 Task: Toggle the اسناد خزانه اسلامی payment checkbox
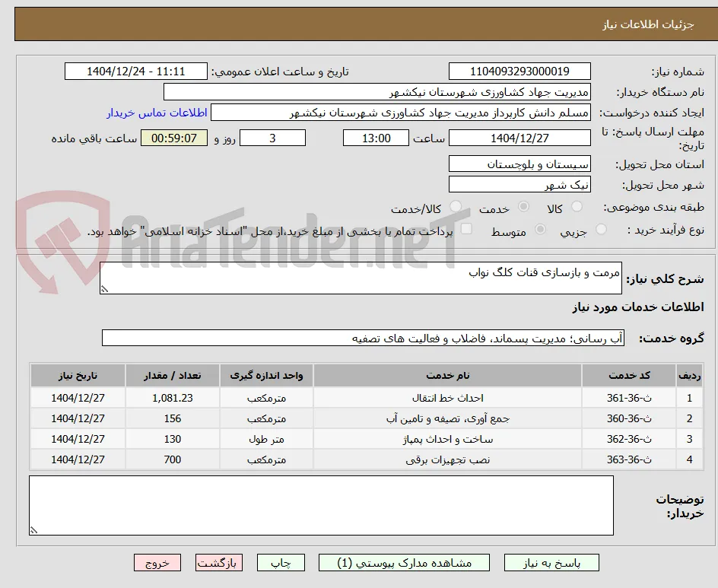pyautogui.click(x=466, y=229)
